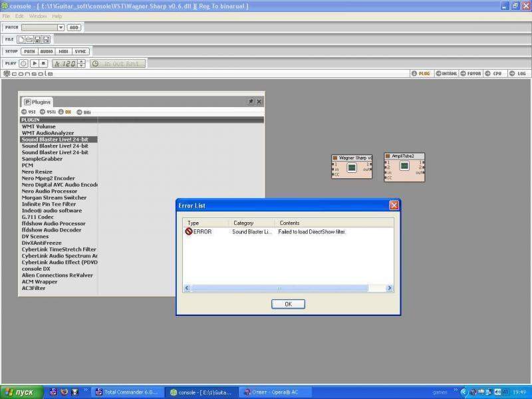This screenshot has height=399, width=532.
Task: Open the Edit menu
Action: pyautogui.click(x=19, y=16)
